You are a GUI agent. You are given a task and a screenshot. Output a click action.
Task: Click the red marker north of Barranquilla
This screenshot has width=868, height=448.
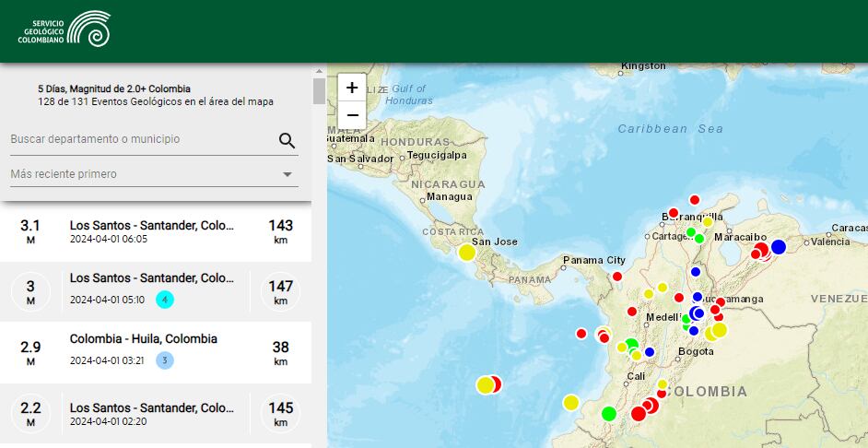pos(695,200)
